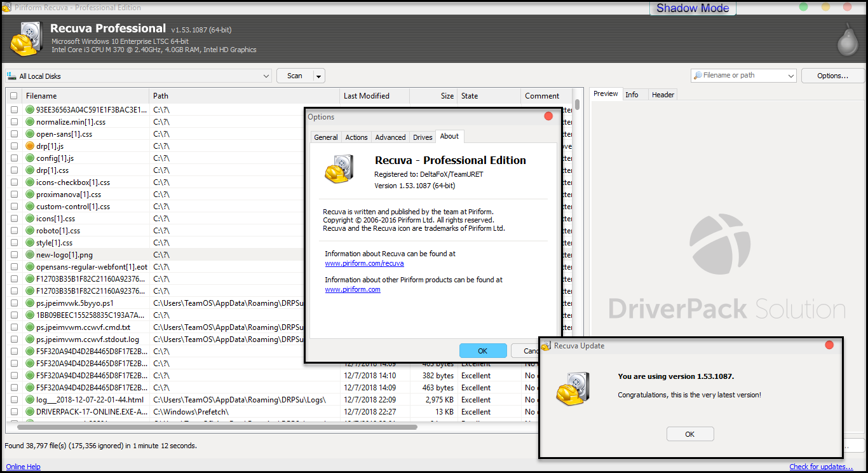
Task: Click the drive icon in All Local Disks box
Action: [11, 76]
